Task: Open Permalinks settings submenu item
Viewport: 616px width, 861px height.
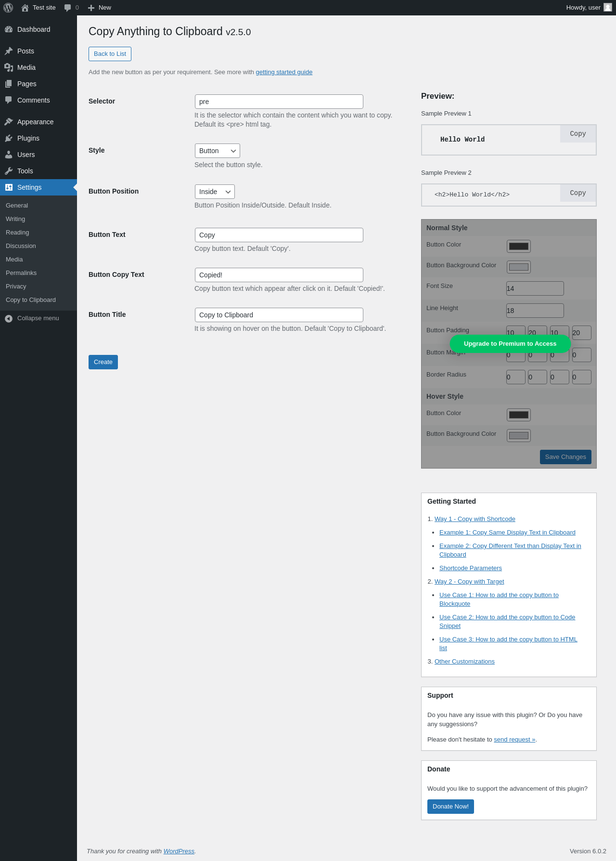Action: [21, 273]
